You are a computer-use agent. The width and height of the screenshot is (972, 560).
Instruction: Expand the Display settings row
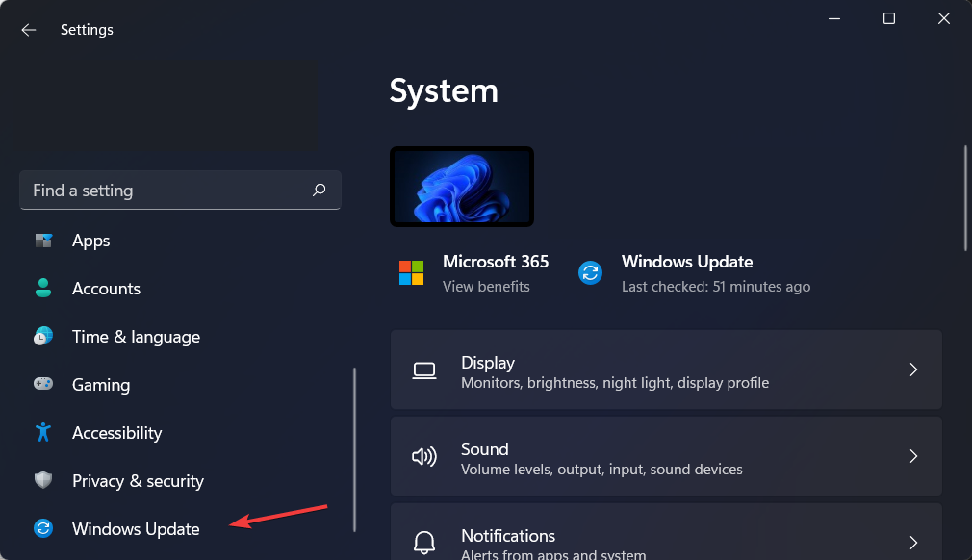(666, 369)
